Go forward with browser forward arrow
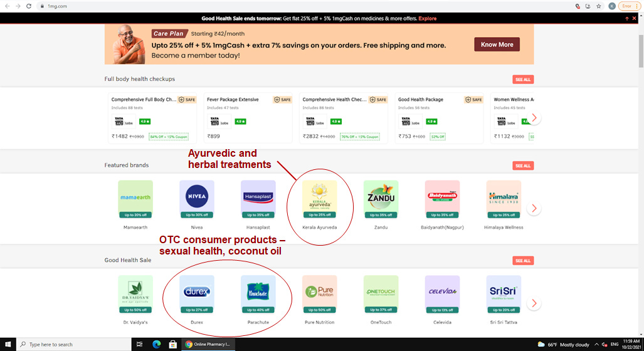The image size is (644, 351). point(18,6)
